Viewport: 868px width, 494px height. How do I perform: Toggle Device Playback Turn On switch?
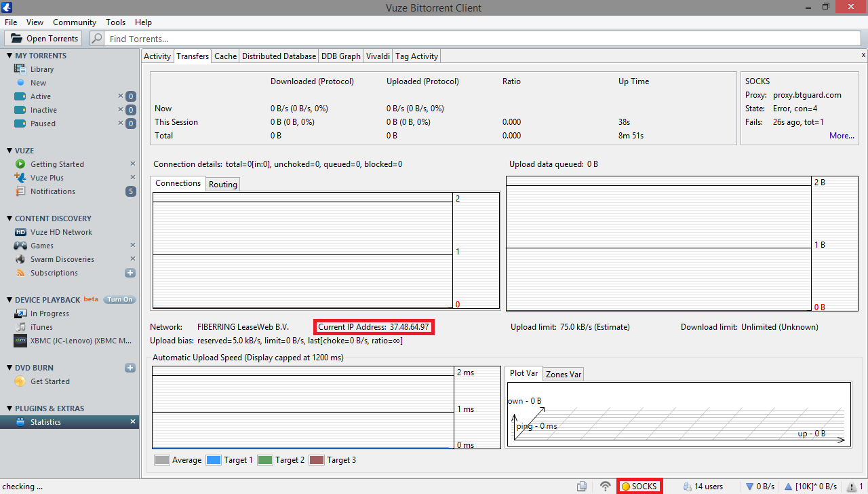pyautogui.click(x=119, y=300)
